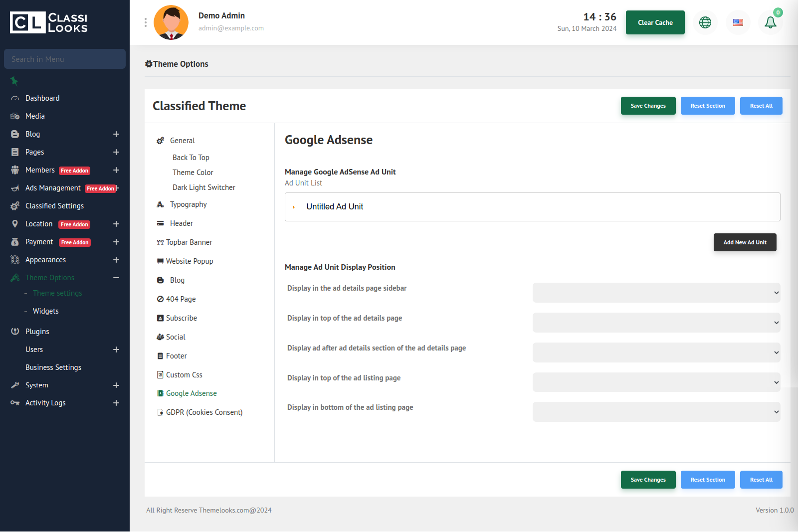Open the bottom of ad listing page dropdown
Image resolution: width=798 pixels, height=532 pixels.
[x=656, y=412]
